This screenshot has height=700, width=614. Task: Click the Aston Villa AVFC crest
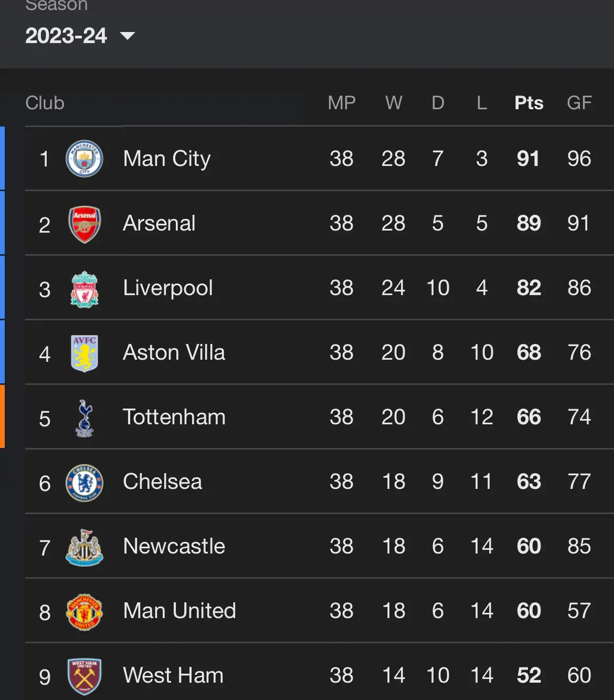point(84,353)
